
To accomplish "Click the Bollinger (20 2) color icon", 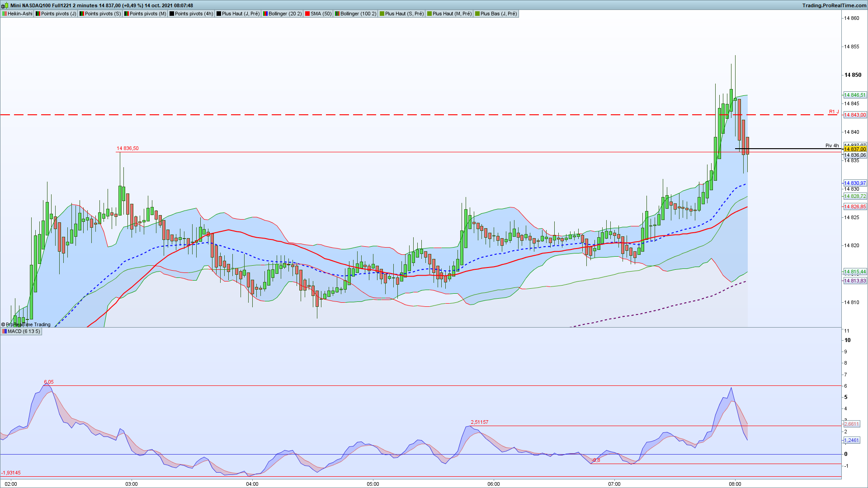I will [x=265, y=14].
